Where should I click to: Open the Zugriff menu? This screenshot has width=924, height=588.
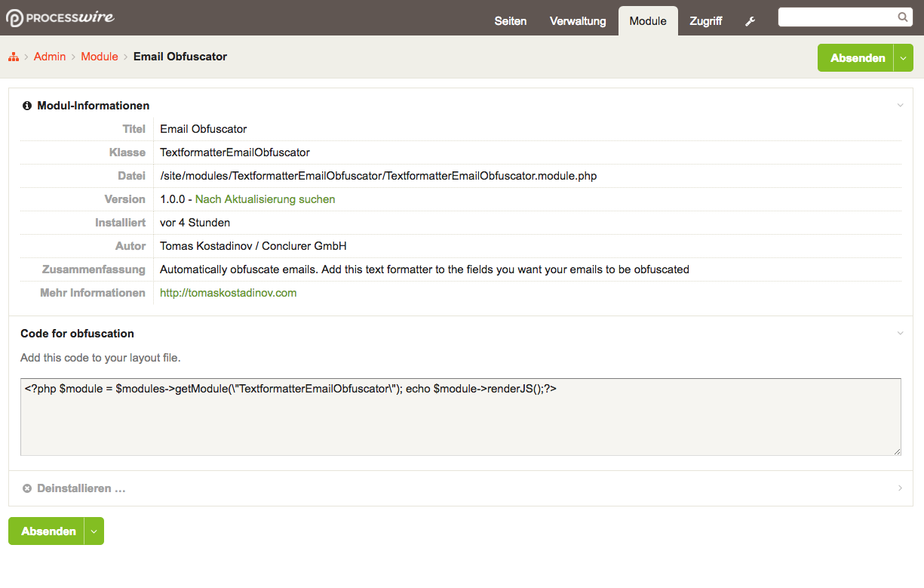(x=706, y=21)
